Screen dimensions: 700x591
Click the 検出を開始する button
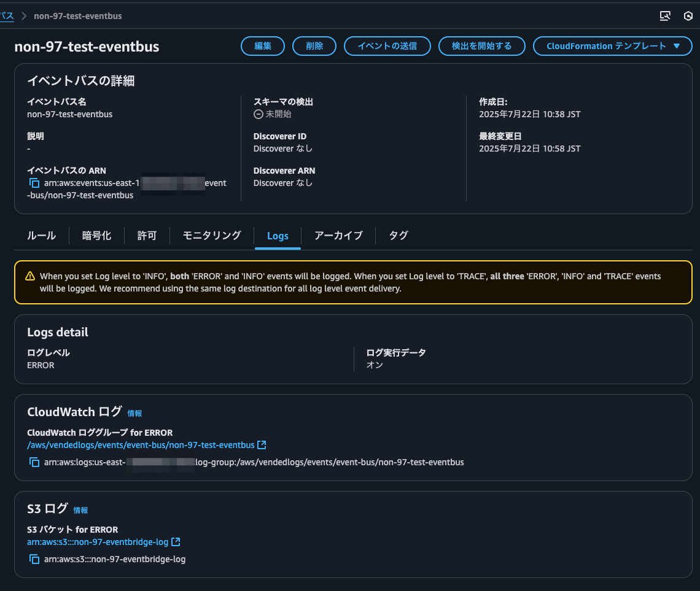pos(481,46)
